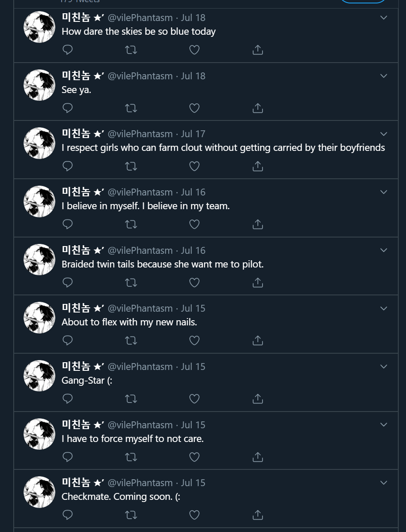Image resolution: width=406 pixels, height=532 pixels.
Task: Open the 'See ya.' tweet's chevron menu
Action: click(384, 76)
